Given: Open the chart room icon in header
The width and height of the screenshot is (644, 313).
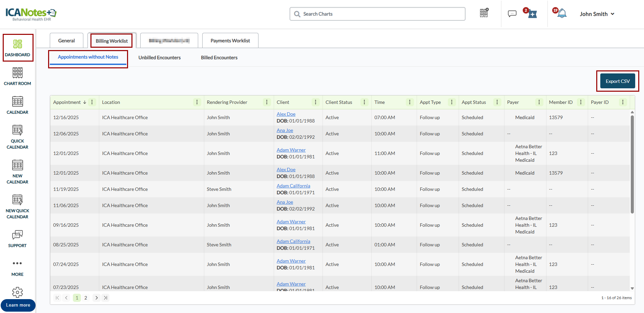Looking at the screenshot, I should [484, 13].
